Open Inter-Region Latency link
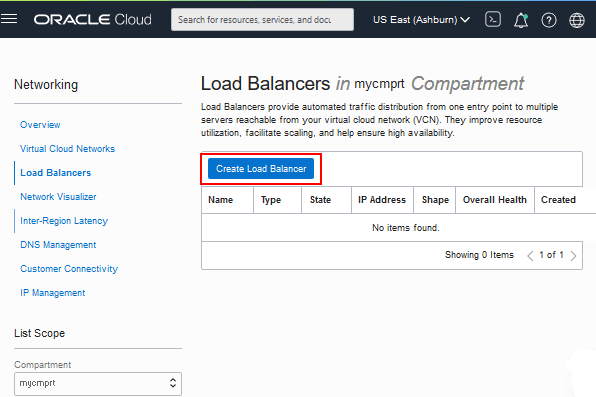Viewport: 596px width, 397px height. (x=64, y=221)
